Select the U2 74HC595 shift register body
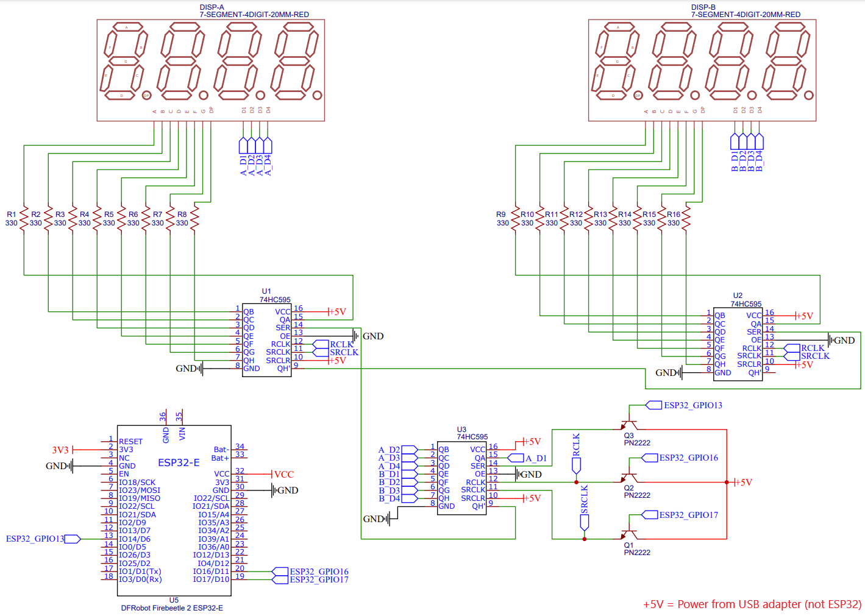 738,344
